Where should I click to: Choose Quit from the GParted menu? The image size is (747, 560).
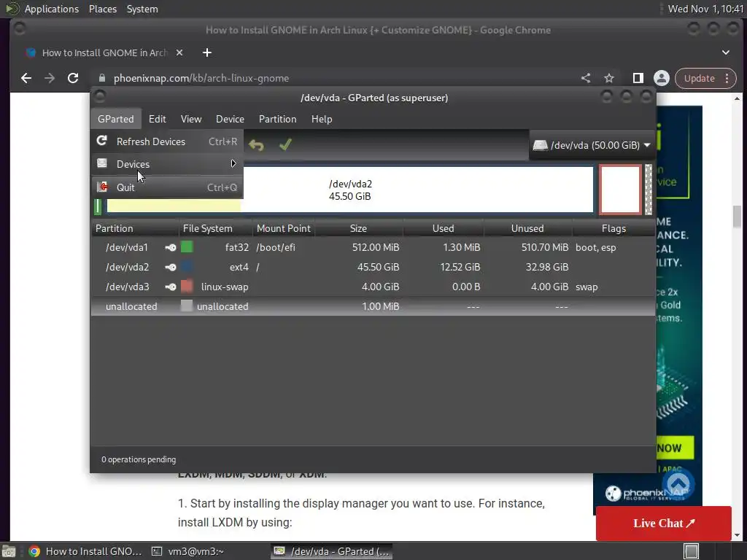coord(167,187)
